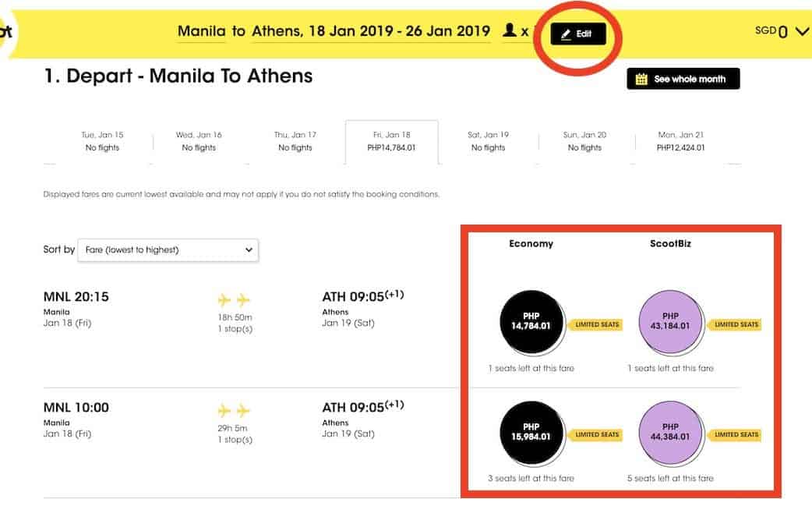Select Economy fare PHP 14,784.01

click(x=524, y=320)
